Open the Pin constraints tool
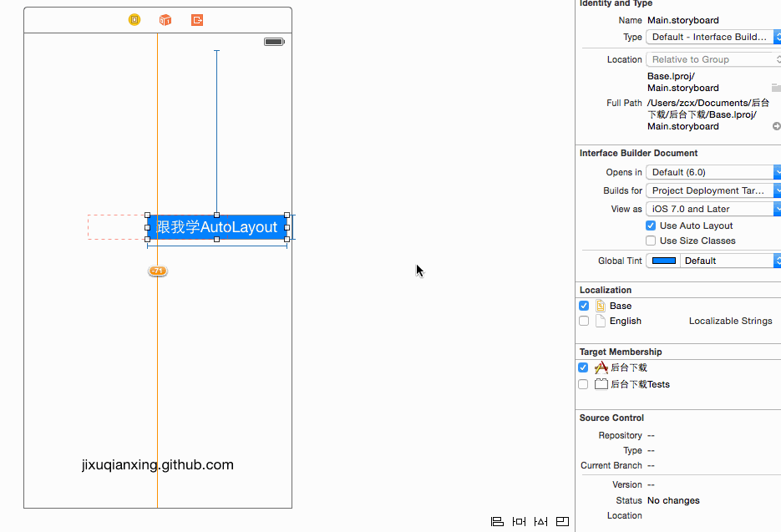The image size is (781, 532). pyautogui.click(x=520, y=522)
